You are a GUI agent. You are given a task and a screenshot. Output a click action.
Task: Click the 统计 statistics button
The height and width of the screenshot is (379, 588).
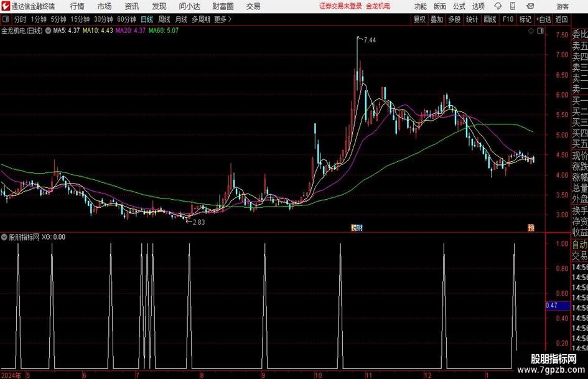[x=472, y=19]
